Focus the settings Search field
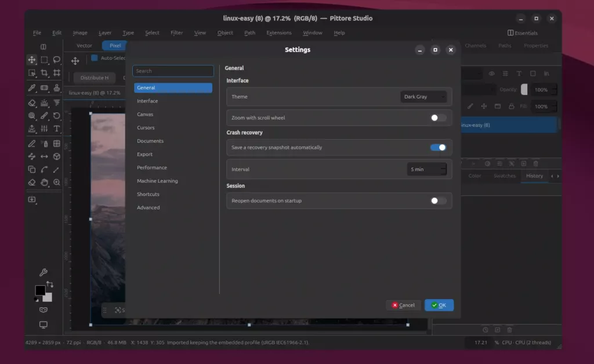 (x=173, y=71)
